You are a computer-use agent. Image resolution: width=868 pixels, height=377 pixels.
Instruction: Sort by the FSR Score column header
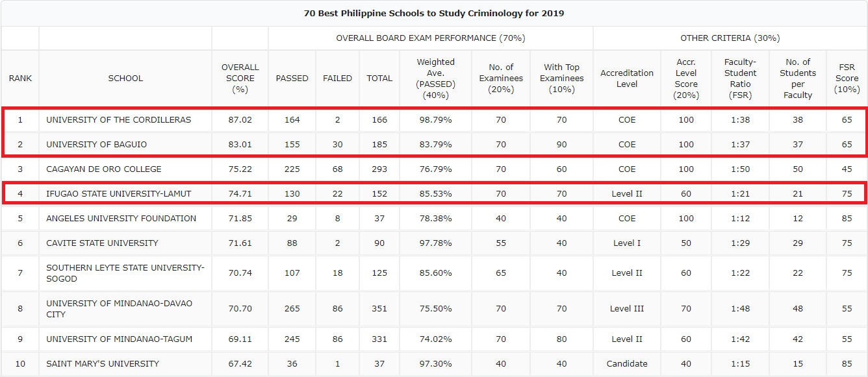click(x=847, y=78)
